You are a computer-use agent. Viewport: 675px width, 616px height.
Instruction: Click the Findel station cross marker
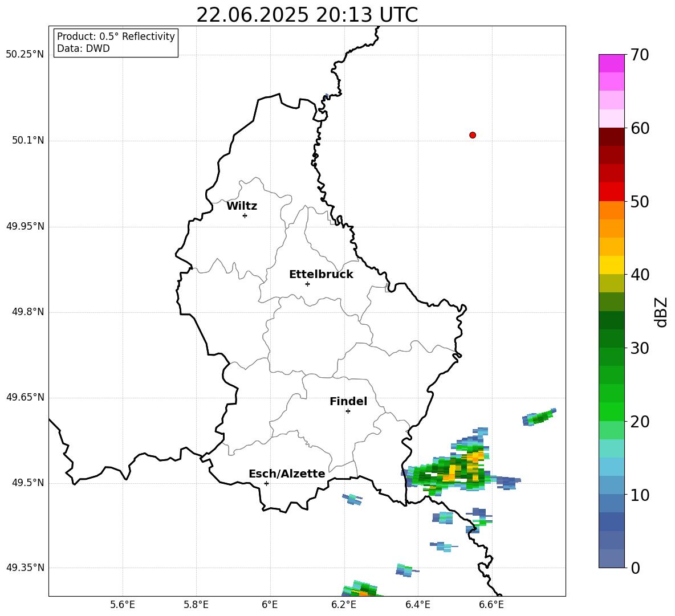[x=348, y=411]
